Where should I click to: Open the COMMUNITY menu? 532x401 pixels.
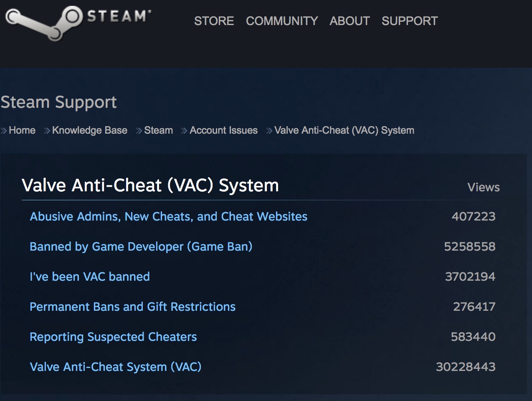click(x=282, y=21)
